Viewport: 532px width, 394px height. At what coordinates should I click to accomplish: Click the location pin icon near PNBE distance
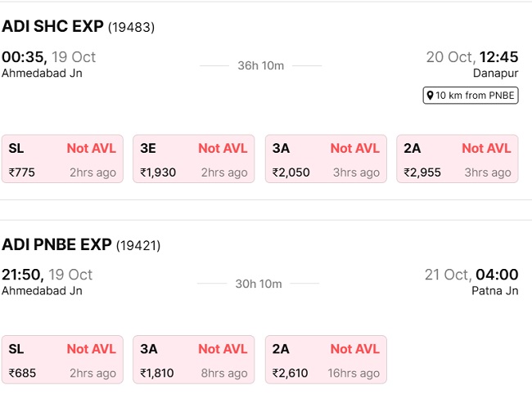click(430, 96)
